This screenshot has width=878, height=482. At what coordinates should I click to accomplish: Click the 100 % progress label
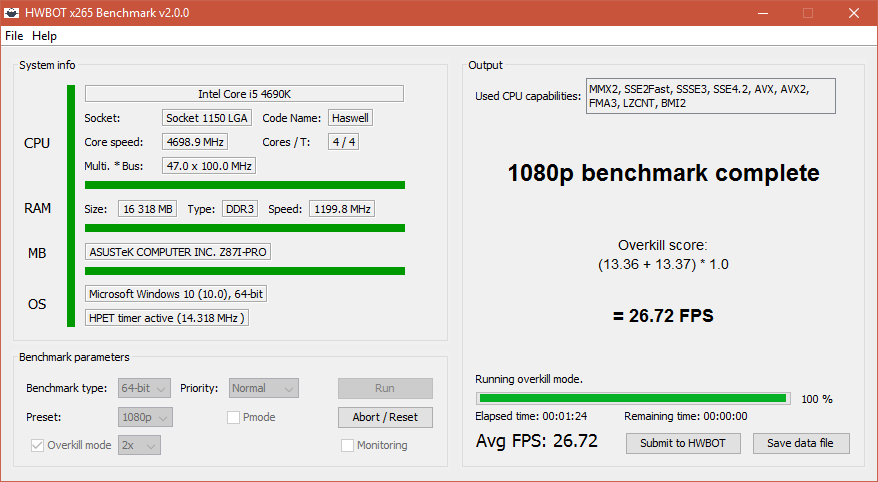pyautogui.click(x=817, y=399)
